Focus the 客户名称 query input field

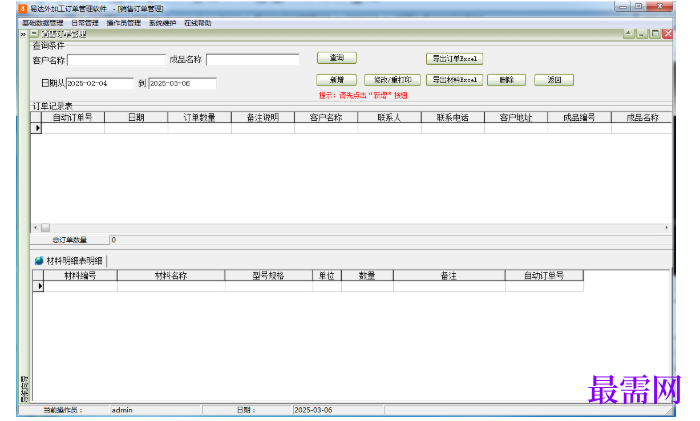pos(117,60)
